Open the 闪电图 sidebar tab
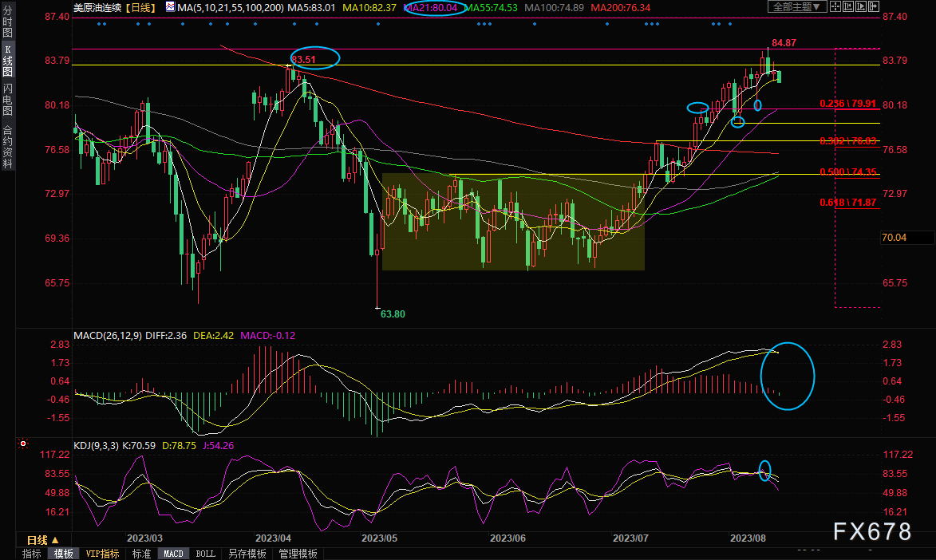Screen dimensions: 936x560 [8, 100]
